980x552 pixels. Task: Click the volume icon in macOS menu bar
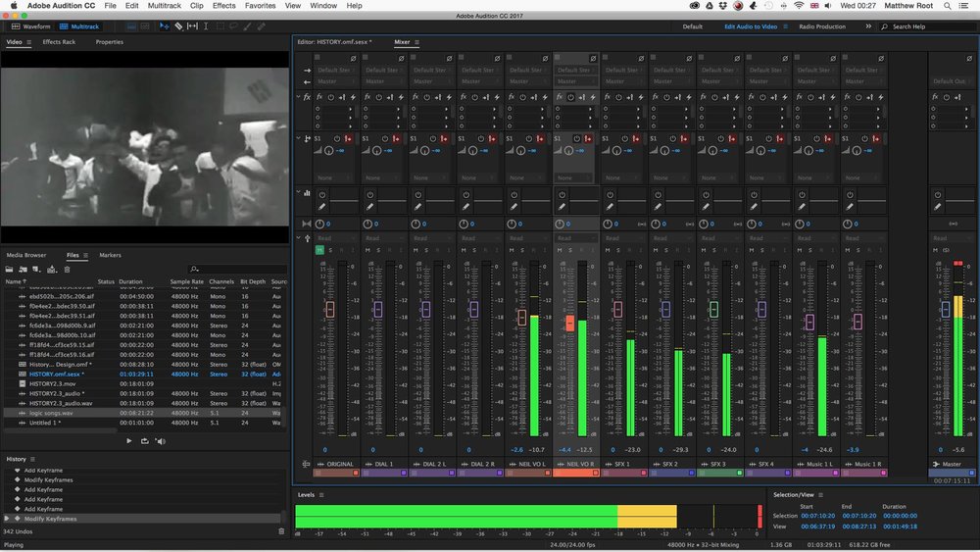point(828,6)
